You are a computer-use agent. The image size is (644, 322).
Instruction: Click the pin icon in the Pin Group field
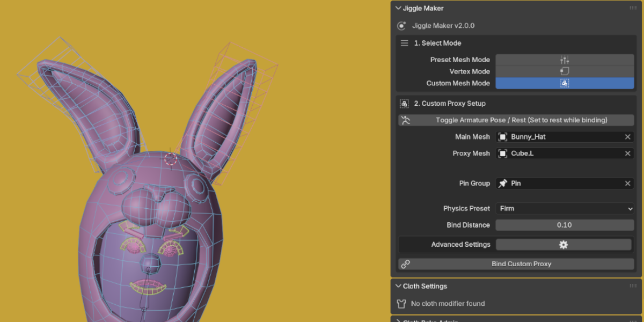tap(502, 183)
